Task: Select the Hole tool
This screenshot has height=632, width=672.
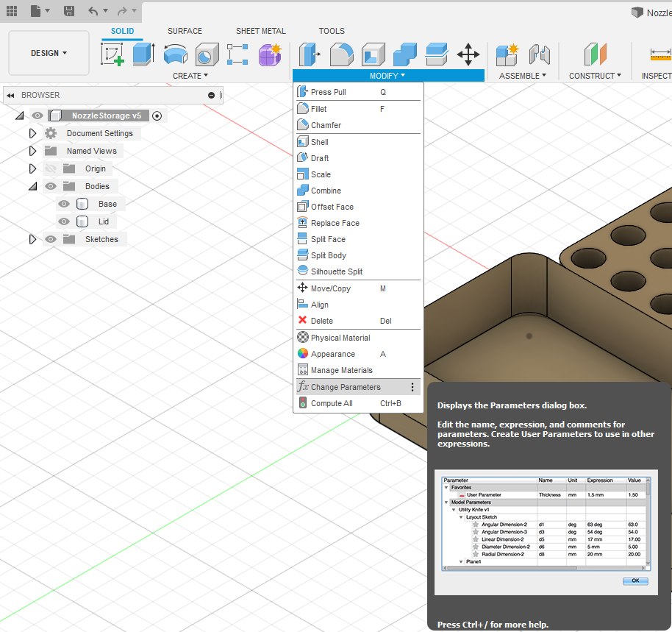Action: (x=207, y=54)
